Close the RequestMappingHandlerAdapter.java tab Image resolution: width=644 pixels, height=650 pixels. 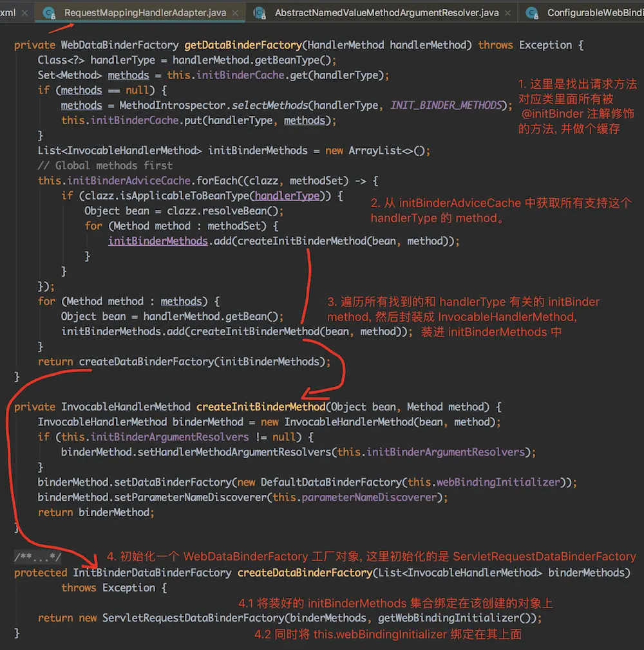[x=236, y=13]
